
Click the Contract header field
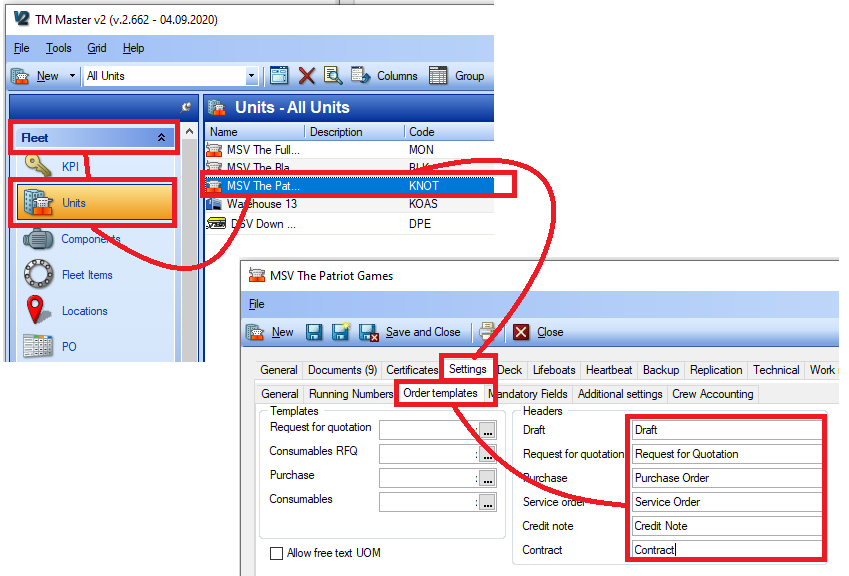point(726,550)
